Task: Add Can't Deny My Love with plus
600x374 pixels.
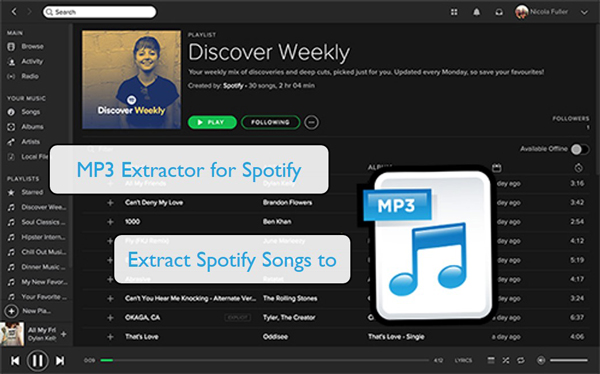Action: coord(110,203)
